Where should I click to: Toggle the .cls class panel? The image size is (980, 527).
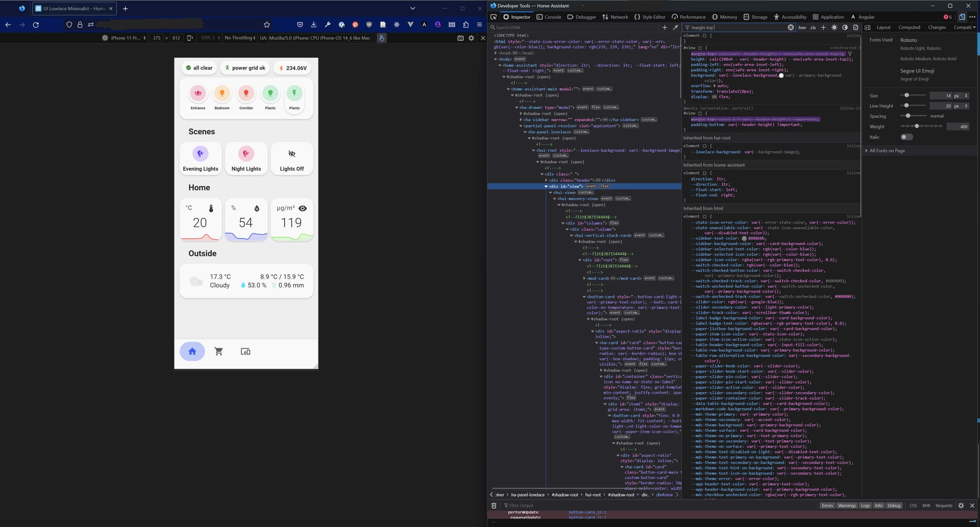813,28
